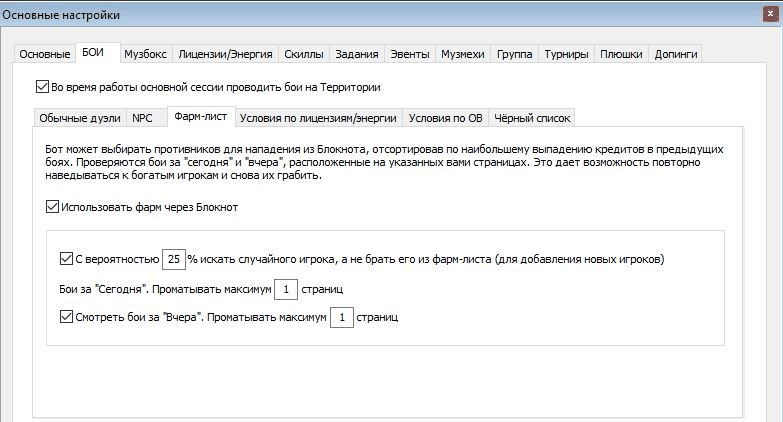Select the Фарм-лист sub-tab

coord(201,116)
